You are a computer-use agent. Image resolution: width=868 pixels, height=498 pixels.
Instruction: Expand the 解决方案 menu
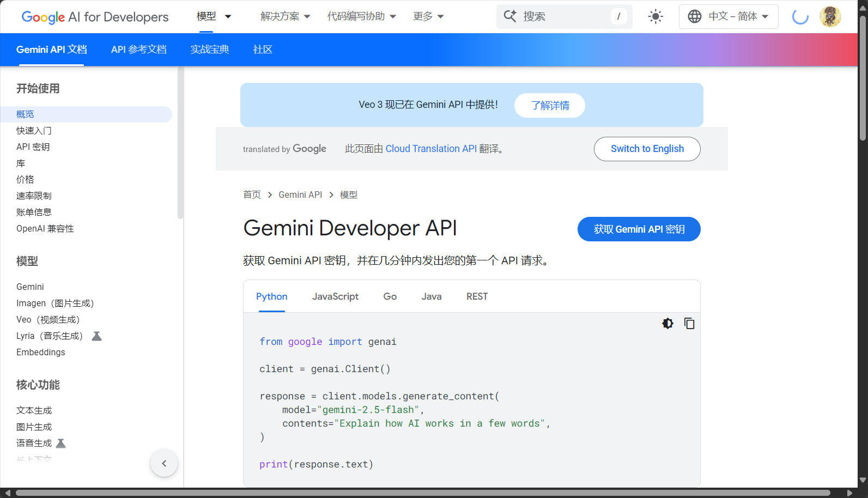coord(286,16)
